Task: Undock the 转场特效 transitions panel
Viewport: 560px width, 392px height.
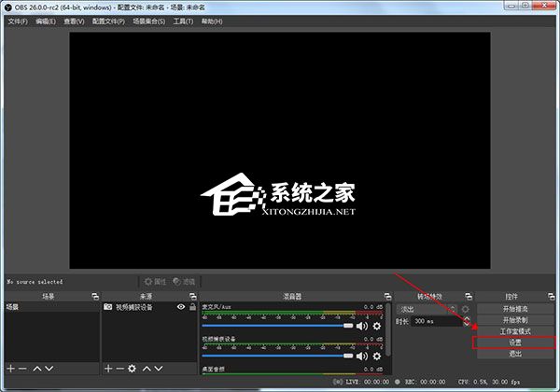Action: pos(469,296)
